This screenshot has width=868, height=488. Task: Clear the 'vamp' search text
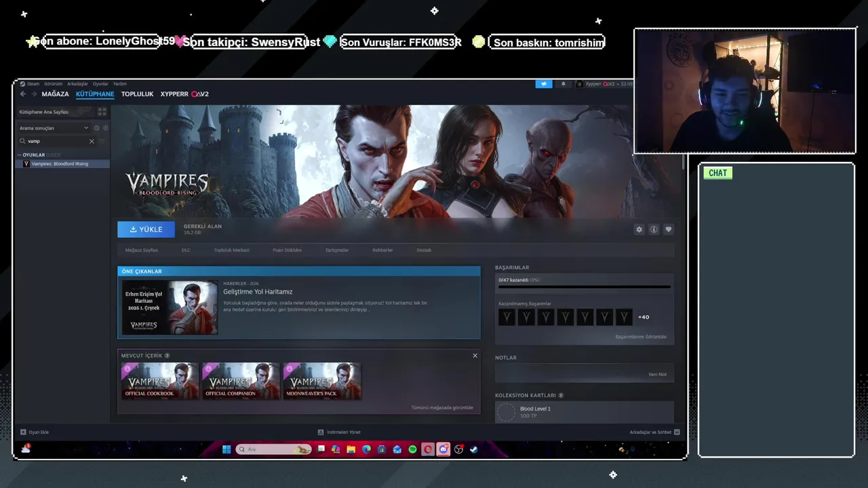pos(92,141)
